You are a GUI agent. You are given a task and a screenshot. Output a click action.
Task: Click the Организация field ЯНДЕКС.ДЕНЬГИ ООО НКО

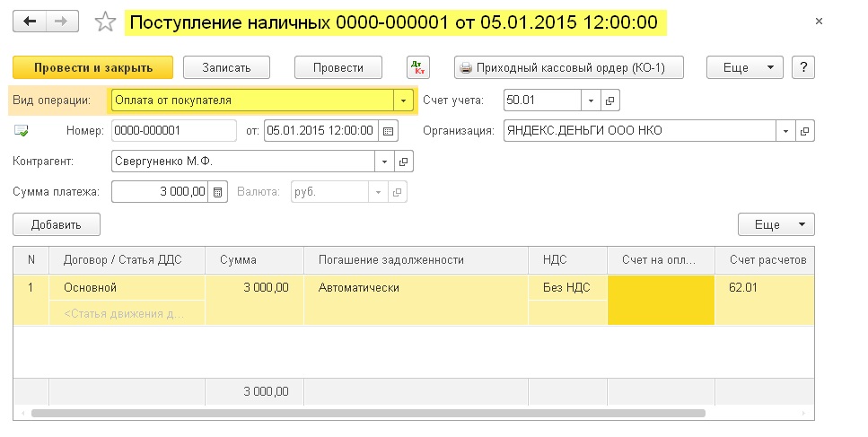point(640,131)
